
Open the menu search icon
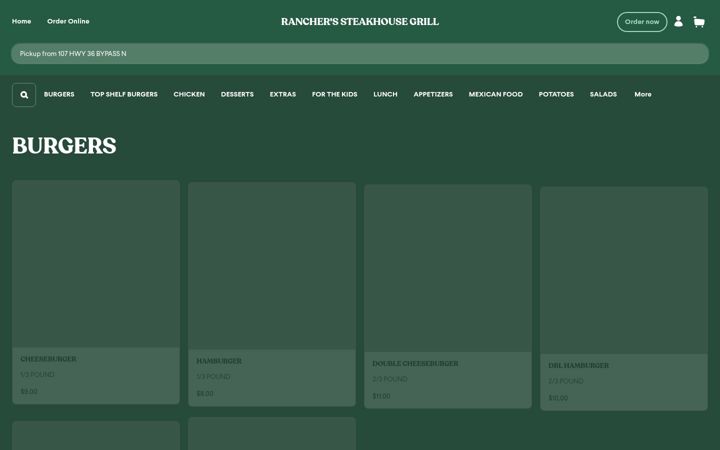tap(24, 95)
